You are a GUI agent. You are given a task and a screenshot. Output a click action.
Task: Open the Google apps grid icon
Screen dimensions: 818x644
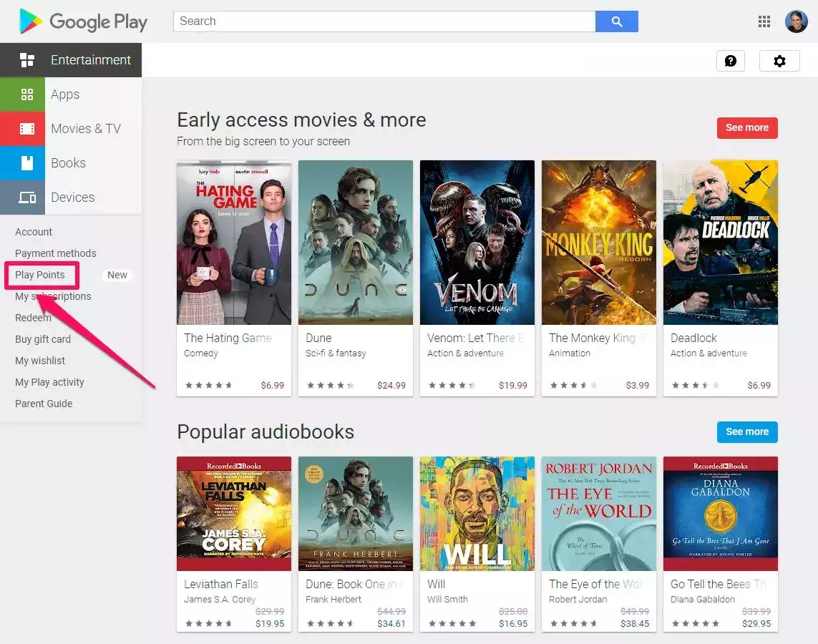764,21
